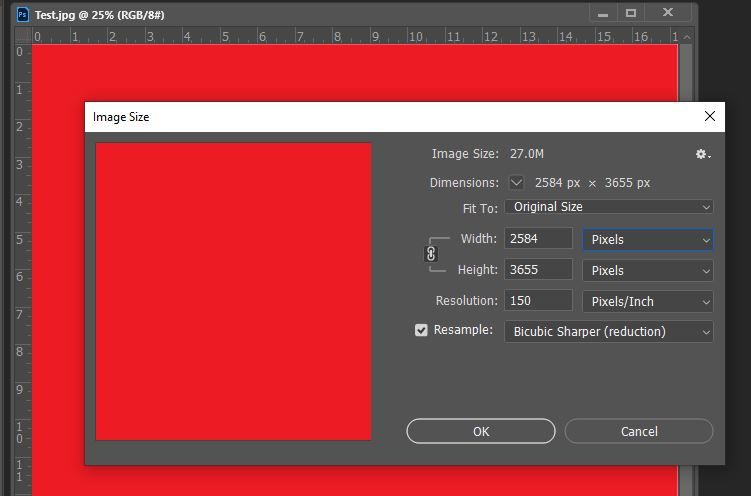Click the Height field showing 3655

[538, 270]
